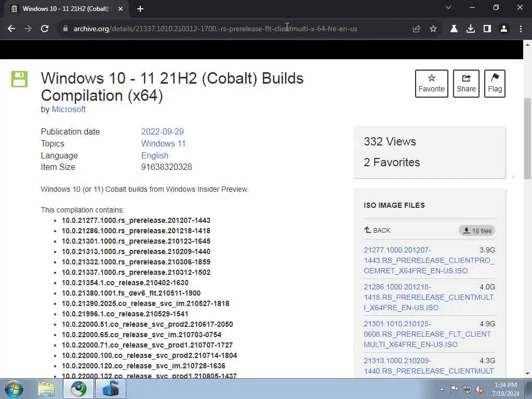Open the Windows Start button

(x=14, y=389)
